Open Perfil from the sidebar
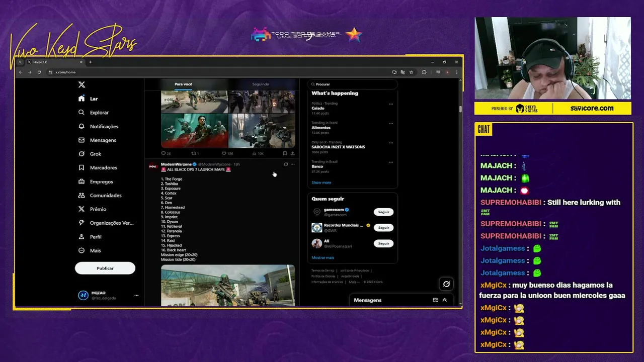Viewport: 644px width, 362px height. 90,237
